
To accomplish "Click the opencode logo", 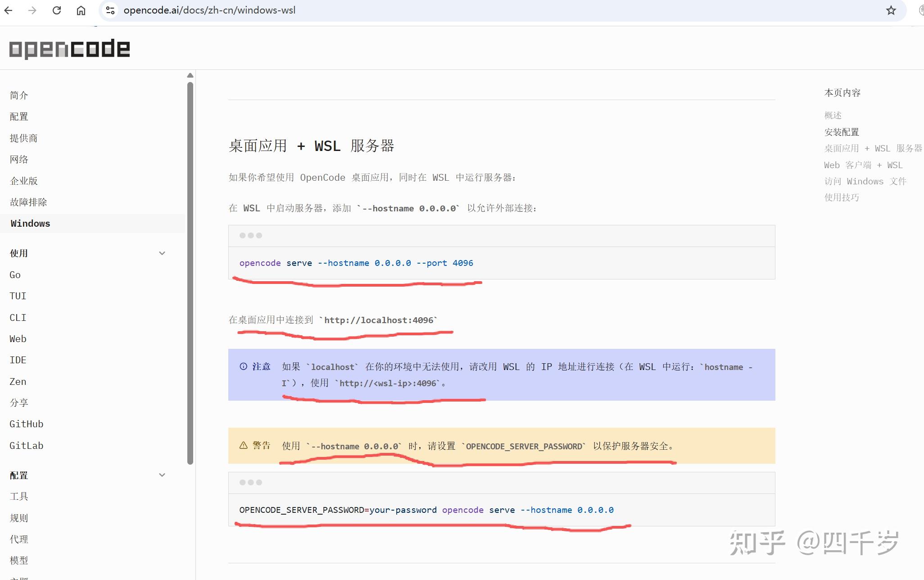I will 69,49.
